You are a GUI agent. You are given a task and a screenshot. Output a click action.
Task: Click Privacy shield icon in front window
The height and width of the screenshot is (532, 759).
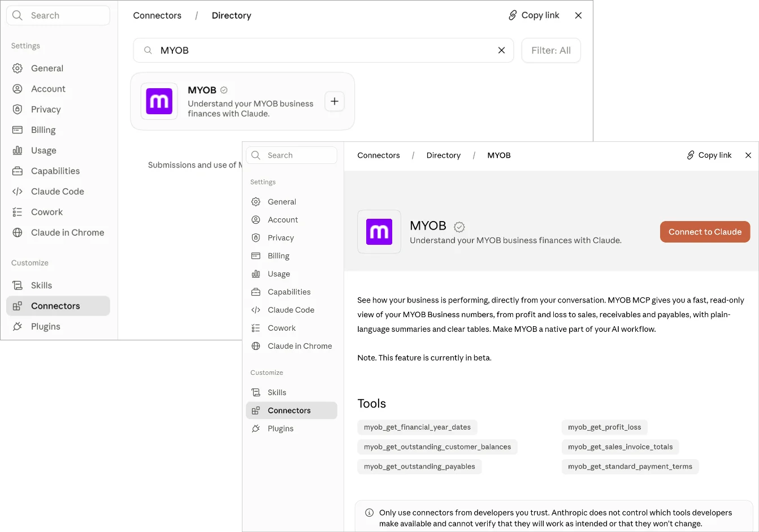click(256, 238)
